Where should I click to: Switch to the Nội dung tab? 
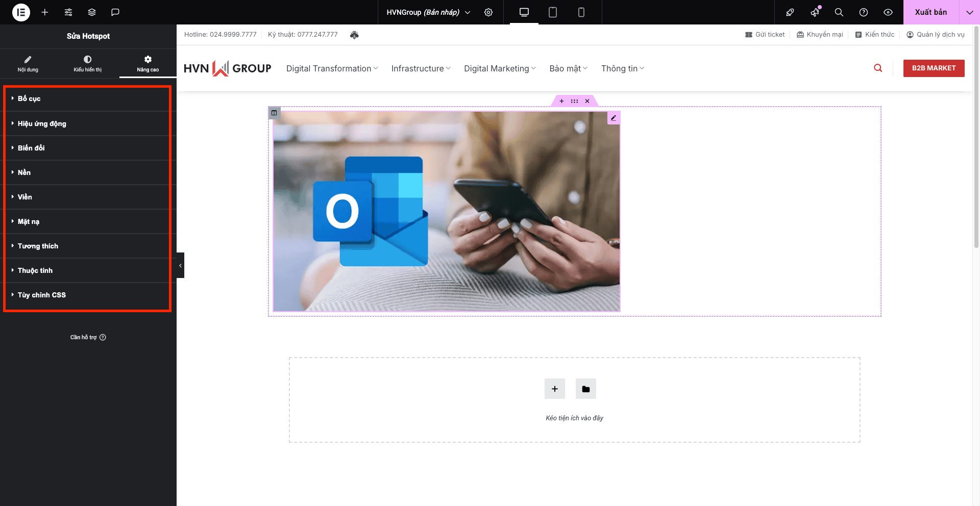[x=28, y=63]
